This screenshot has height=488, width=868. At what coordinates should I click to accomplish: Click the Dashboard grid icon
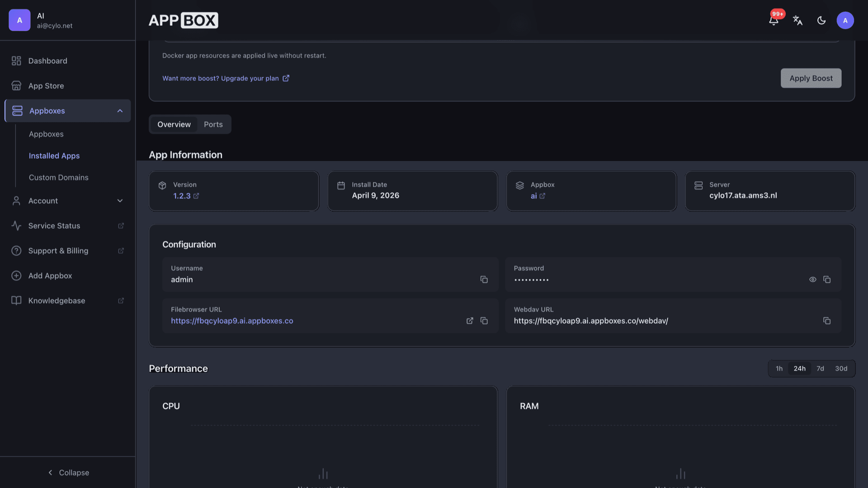pyautogui.click(x=16, y=61)
